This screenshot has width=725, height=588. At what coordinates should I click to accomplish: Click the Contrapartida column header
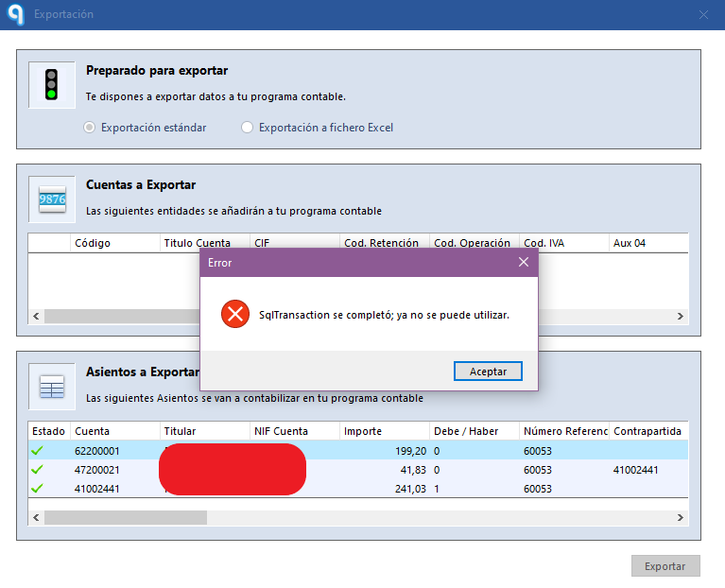coord(648,431)
